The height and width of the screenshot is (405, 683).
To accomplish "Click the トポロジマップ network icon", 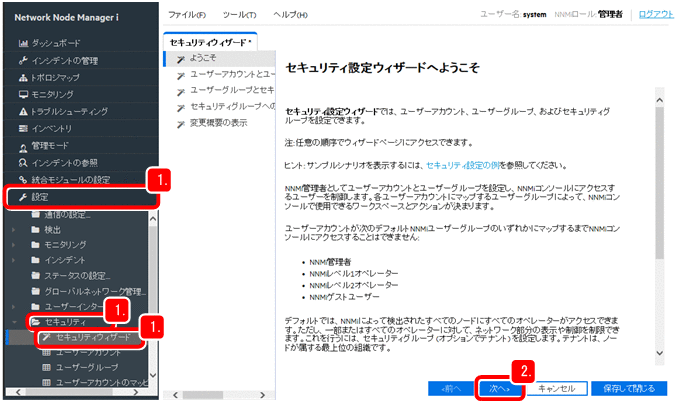I will tap(23, 78).
